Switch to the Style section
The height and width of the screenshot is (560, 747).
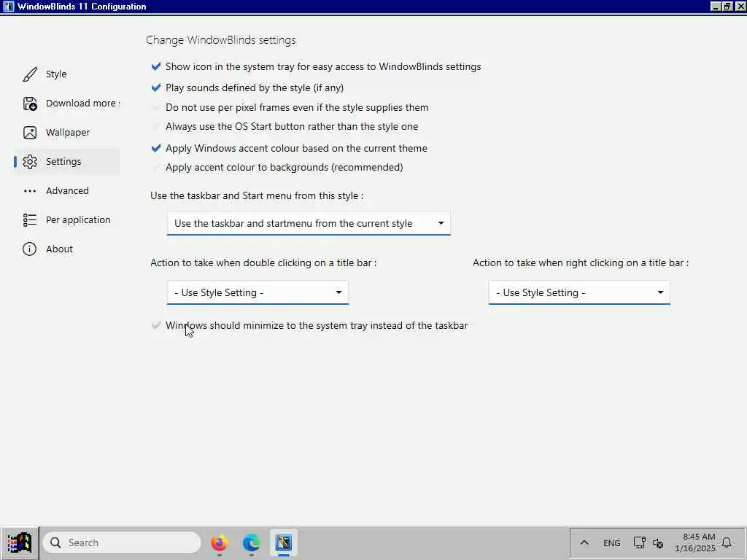tap(56, 74)
